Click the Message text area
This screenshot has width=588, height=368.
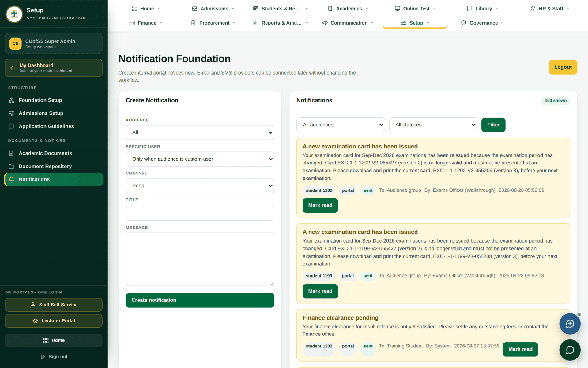(x=200, y=259)
